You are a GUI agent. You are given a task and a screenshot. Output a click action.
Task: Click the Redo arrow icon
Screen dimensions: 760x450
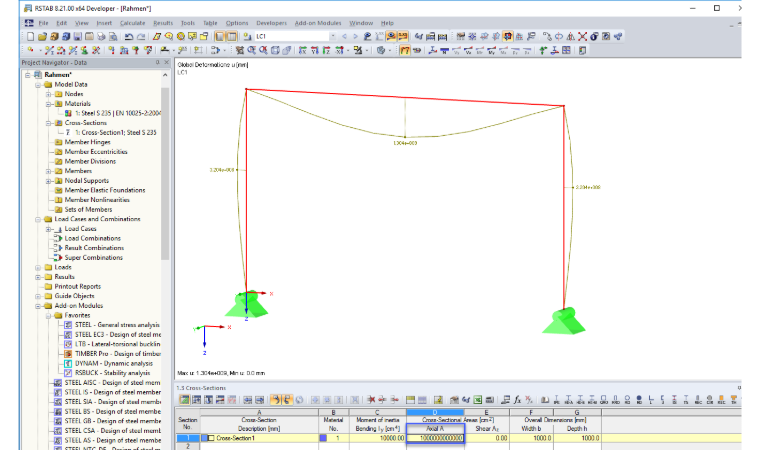coord(141,36)
